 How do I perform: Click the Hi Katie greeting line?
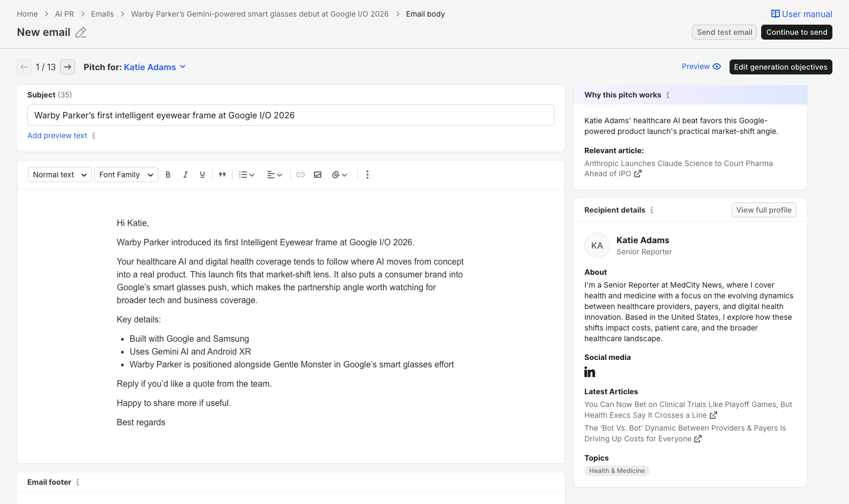pos(133,223)
